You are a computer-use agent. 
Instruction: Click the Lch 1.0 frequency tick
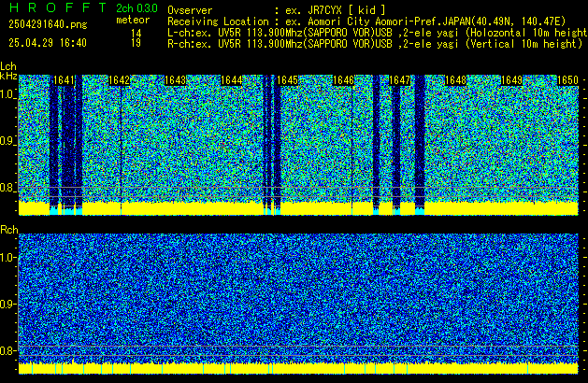7,94
